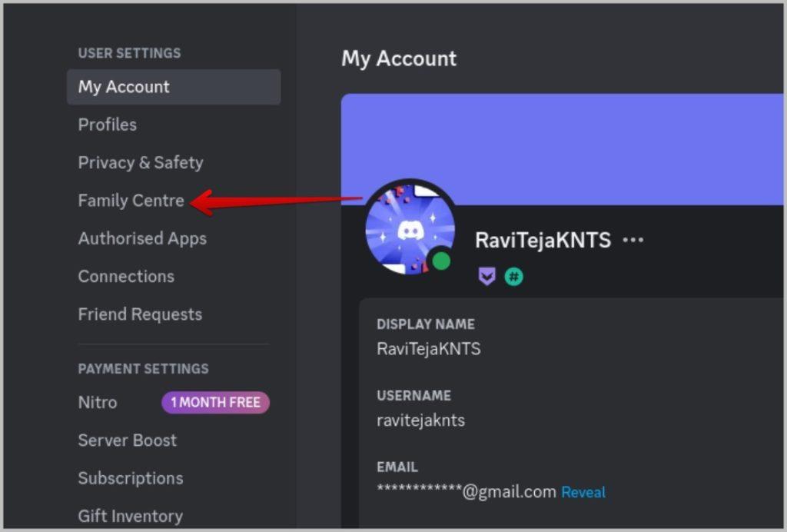Click the purple profile banner
The height and width of the screenshot is (532, 787).
[562, 149]
